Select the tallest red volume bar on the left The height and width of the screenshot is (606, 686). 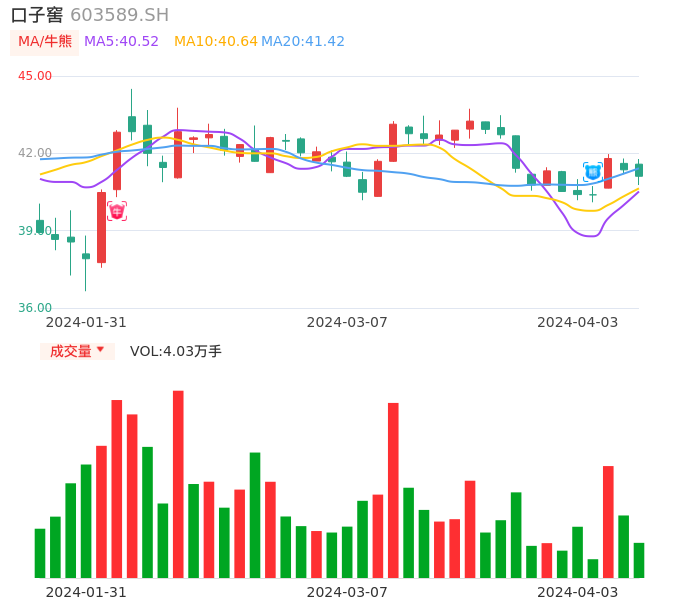click(x=178, y=484)
